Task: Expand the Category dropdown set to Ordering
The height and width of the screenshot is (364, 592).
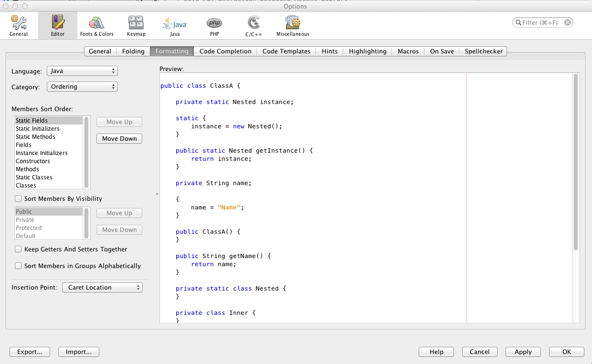Action: (x=82, y=87)
